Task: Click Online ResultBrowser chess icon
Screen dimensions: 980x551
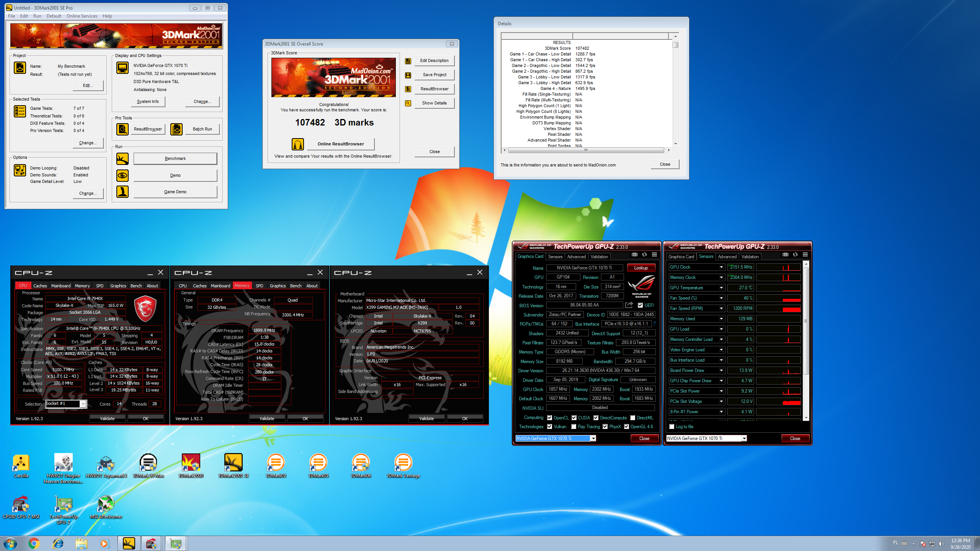Action: point(298,144)
